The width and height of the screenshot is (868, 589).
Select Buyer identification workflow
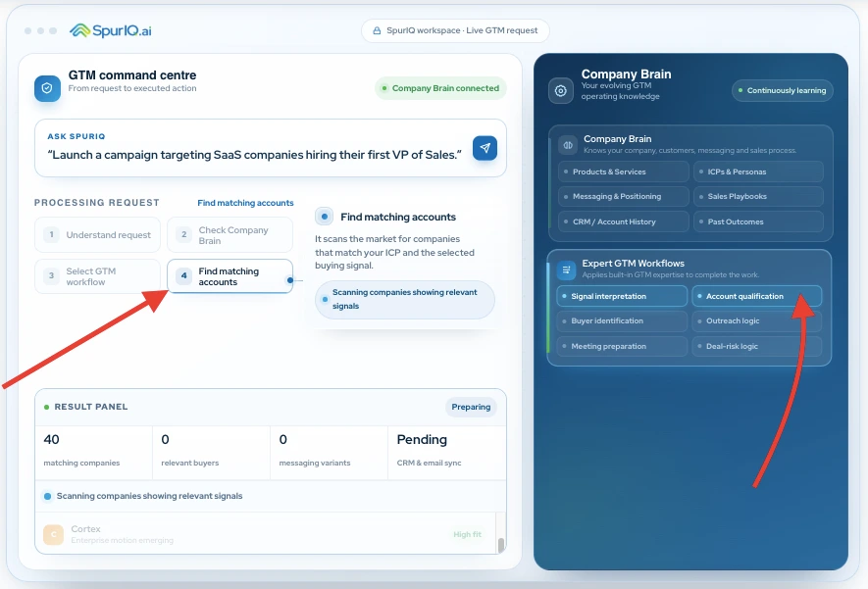pos(622,320)
